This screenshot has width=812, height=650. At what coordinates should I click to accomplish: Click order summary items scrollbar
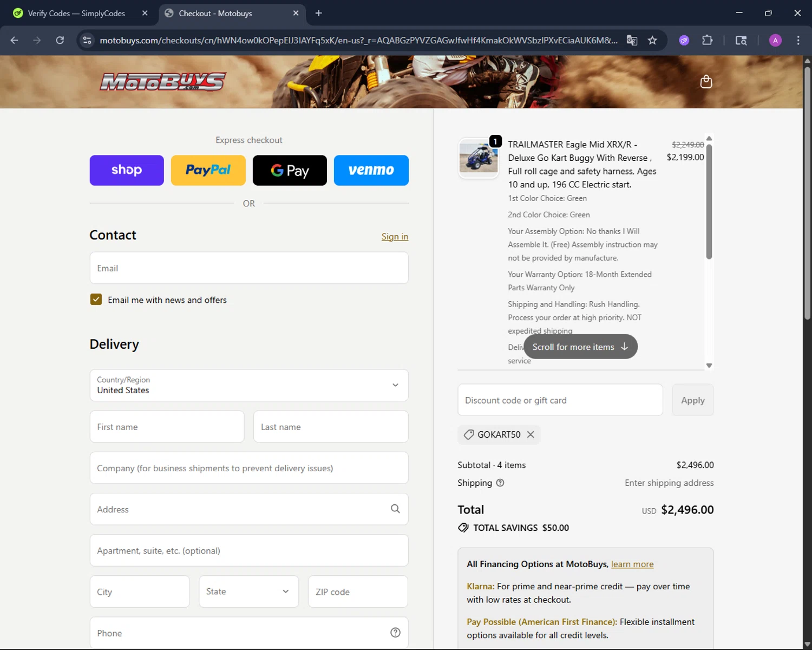[x=709, y=201]
